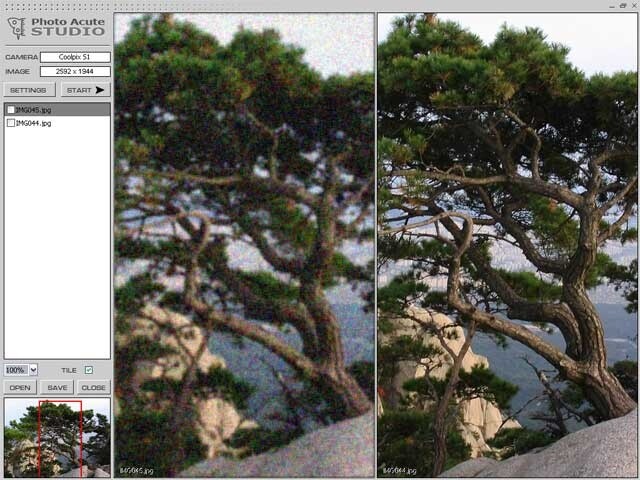Click the SAVE button
The image size is (640, 480).
pos(57,387)
